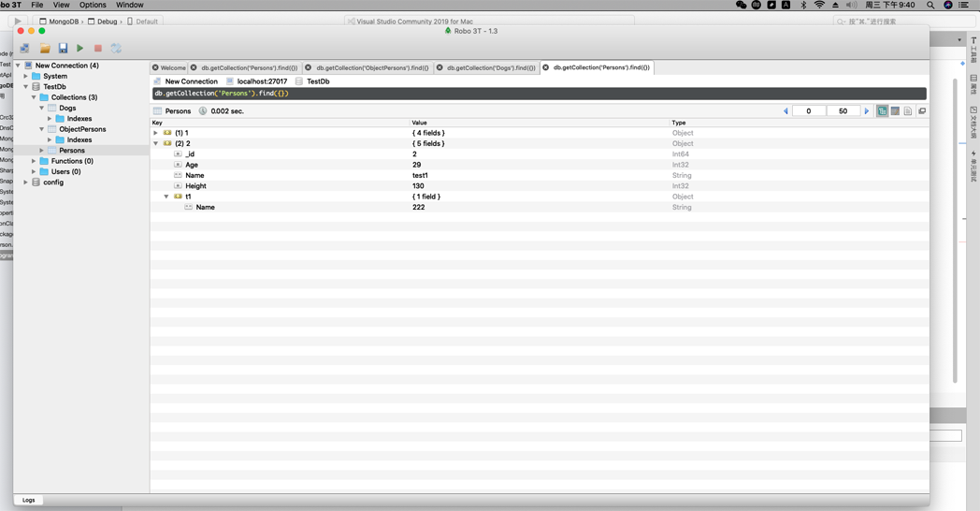Screen dimensions: 980x511
Task: Collapse the Dogs collection node
Action: 42,108
